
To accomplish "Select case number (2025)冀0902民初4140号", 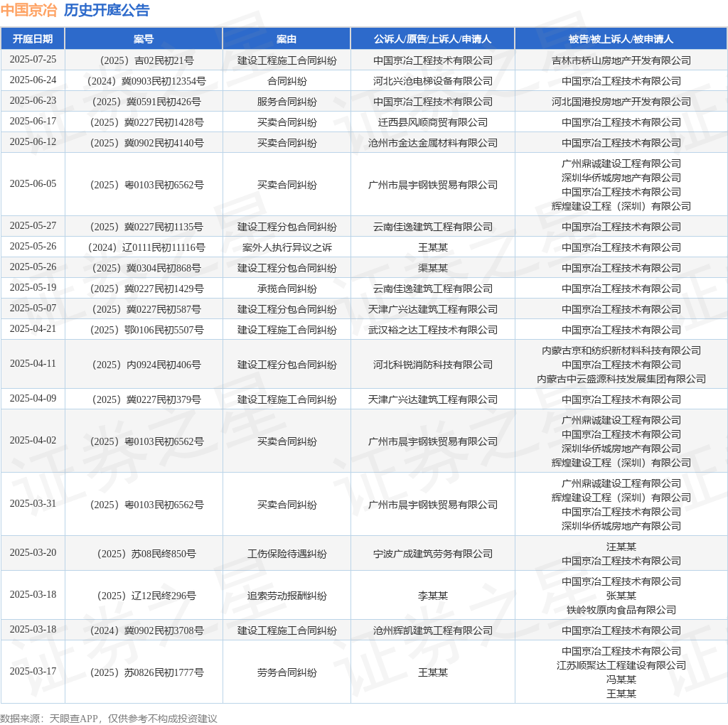I will click(x=146, y=143).
